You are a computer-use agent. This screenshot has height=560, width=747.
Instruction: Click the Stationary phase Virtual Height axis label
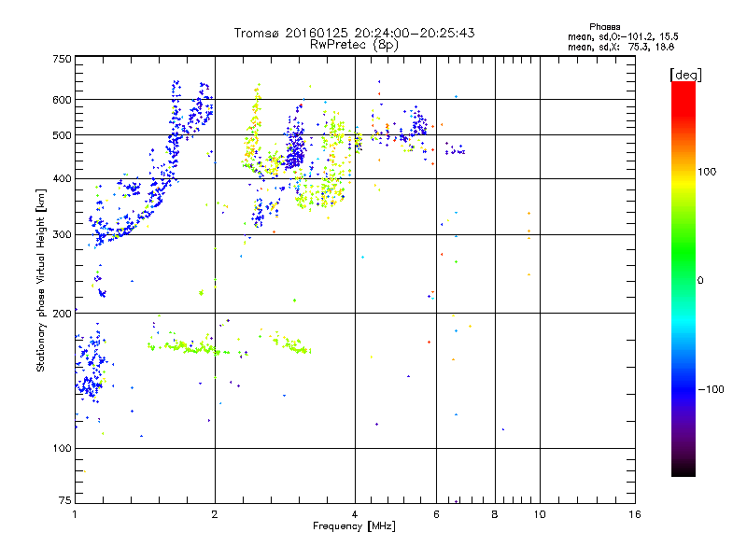point(41,280)
